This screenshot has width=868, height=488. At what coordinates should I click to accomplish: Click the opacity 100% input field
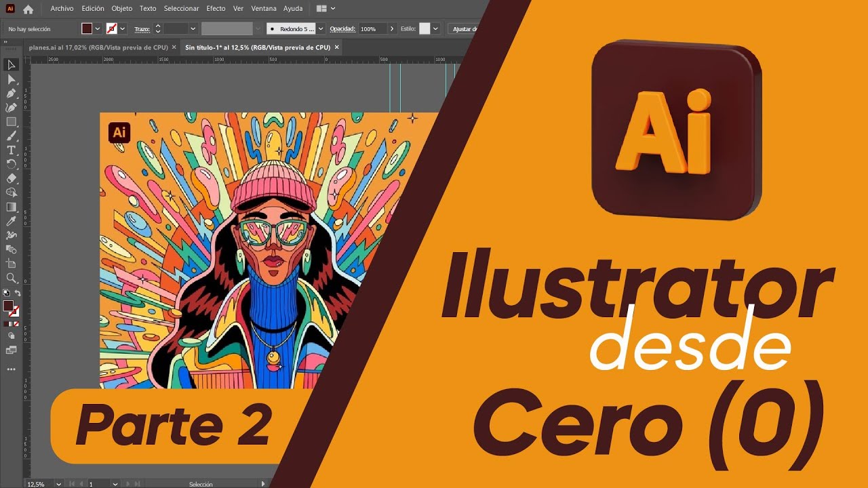tap(372, 29)
